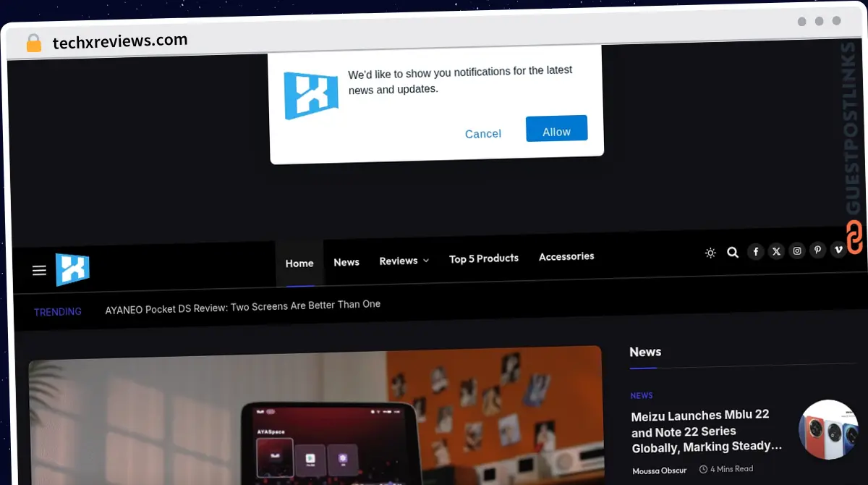
Task: Toggle light mode with sun icon
Action: click(x=710, y=253)
